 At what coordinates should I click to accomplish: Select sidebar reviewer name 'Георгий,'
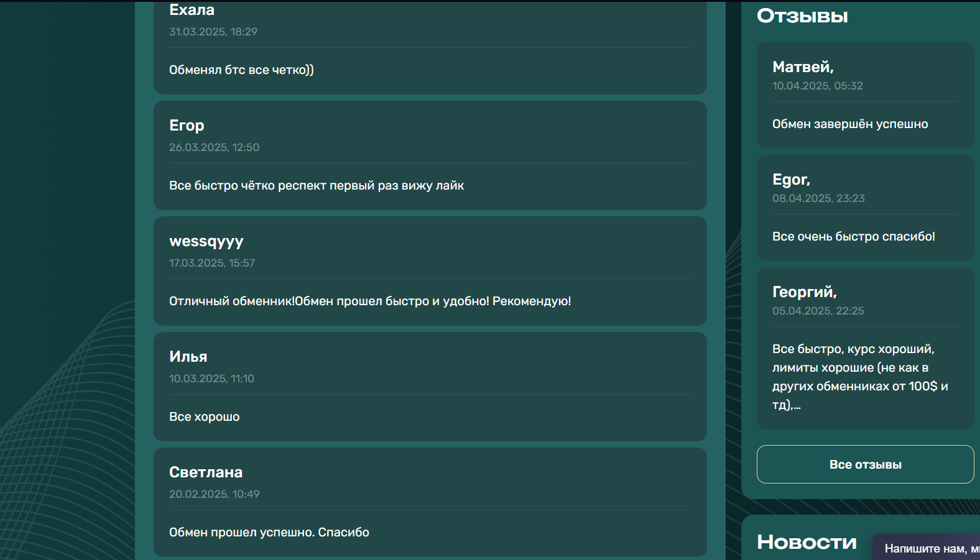coord(805,292)
